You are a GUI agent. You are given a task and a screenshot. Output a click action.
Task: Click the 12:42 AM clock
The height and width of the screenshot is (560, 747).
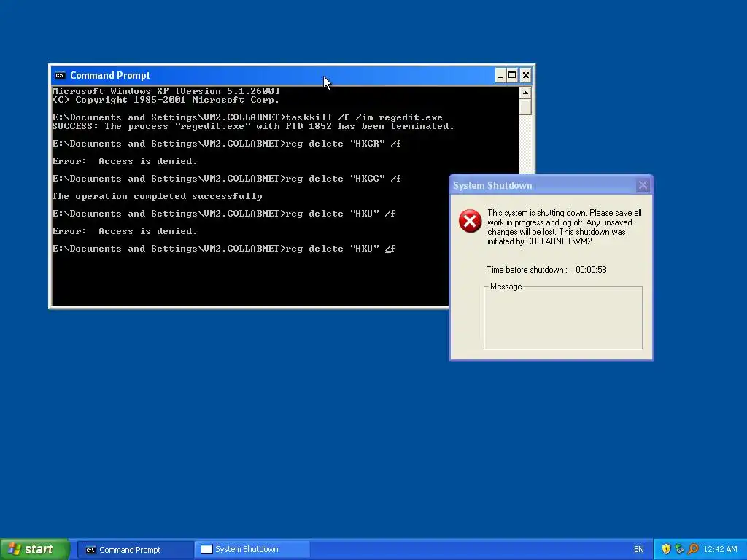720,550
